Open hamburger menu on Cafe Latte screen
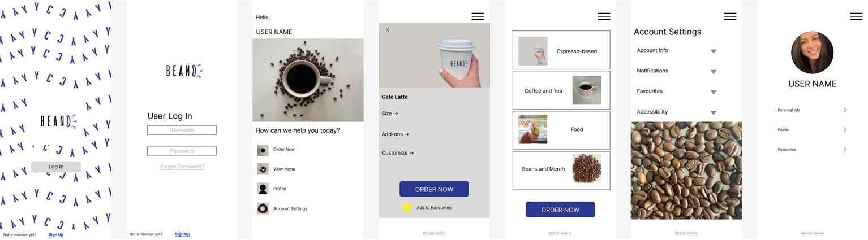The height and width of the screenshot is (240, 868). [x=478, y=16]
